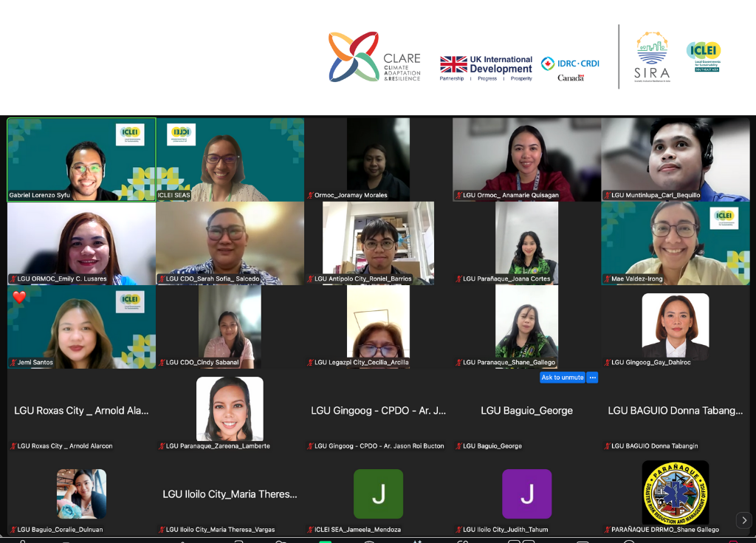Image resolution: width=756 pixels, height=543 pixels.
Task: Click muted mic icon beside LGU Baguio_George
Action: coord(458,446)
